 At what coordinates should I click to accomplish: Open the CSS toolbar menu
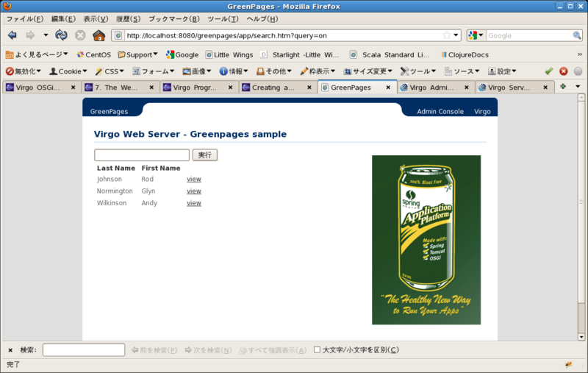[x=109, y=71]
